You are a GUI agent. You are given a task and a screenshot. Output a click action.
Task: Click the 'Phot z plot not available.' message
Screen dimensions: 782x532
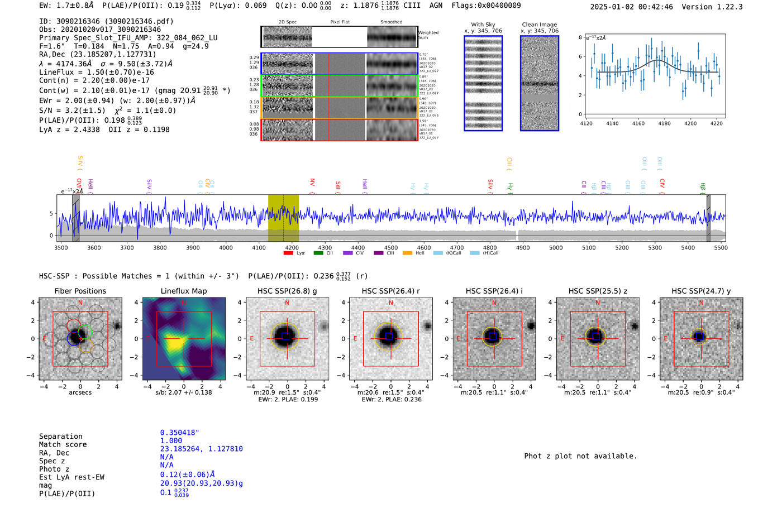[x=580, y=456]
